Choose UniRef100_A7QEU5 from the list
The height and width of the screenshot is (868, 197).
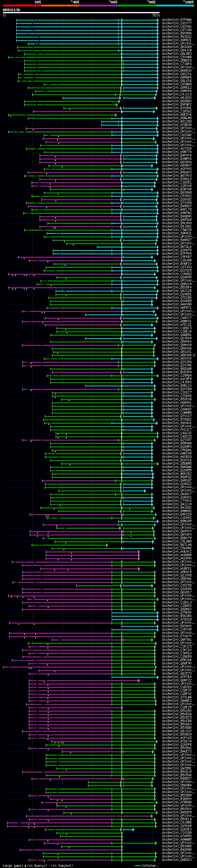click(x=177, y=125)
